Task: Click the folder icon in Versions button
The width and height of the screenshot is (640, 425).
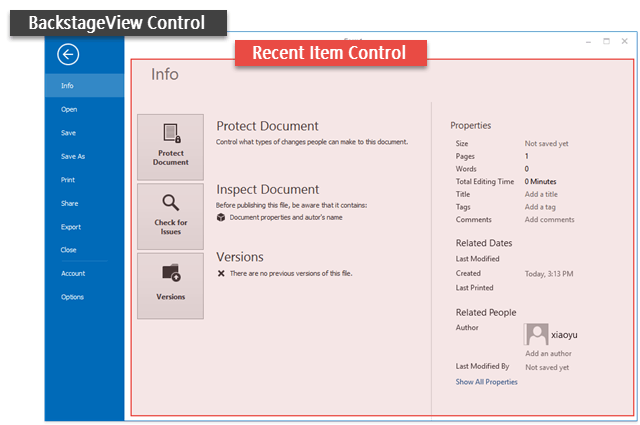Action: point(171,273)
